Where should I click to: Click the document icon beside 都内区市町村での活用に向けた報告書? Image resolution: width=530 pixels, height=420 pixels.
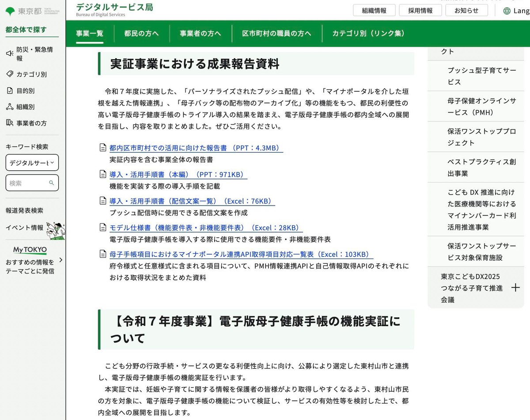102,148
